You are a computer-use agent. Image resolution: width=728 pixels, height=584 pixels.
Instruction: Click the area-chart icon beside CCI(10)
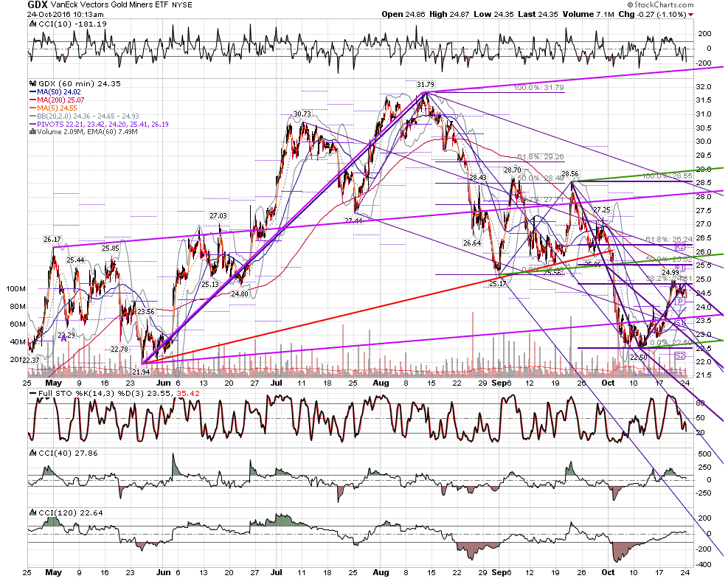point(33,24)
